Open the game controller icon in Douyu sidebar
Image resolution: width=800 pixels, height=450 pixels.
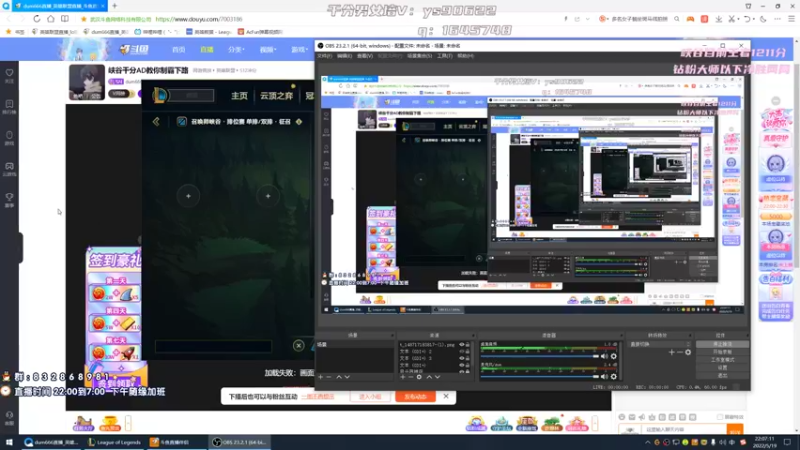(x=9, y=168)
